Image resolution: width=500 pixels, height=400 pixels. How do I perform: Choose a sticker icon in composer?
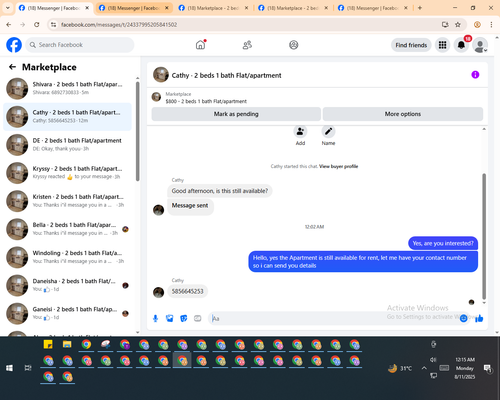coord(184,318)
